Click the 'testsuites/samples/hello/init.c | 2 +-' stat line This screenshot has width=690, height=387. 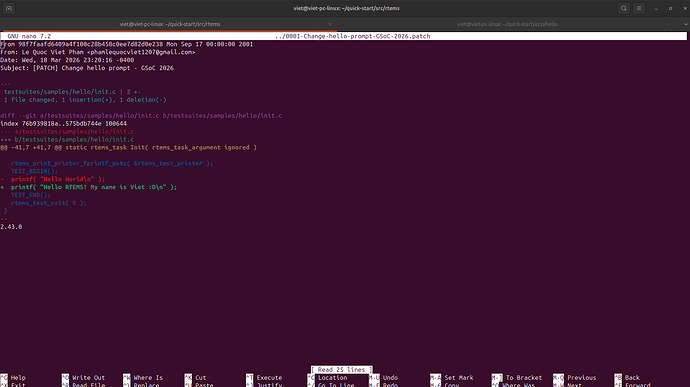(73, 92)
